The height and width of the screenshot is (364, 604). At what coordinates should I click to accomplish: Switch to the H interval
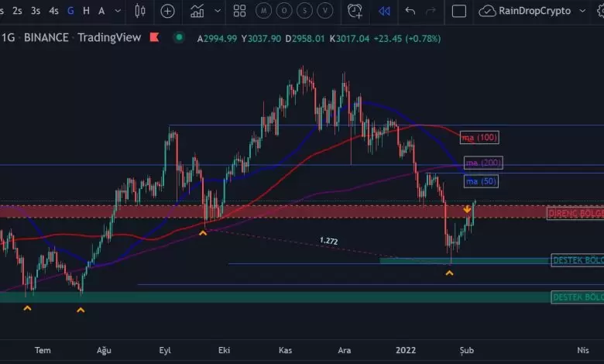(x=86, y=11)
